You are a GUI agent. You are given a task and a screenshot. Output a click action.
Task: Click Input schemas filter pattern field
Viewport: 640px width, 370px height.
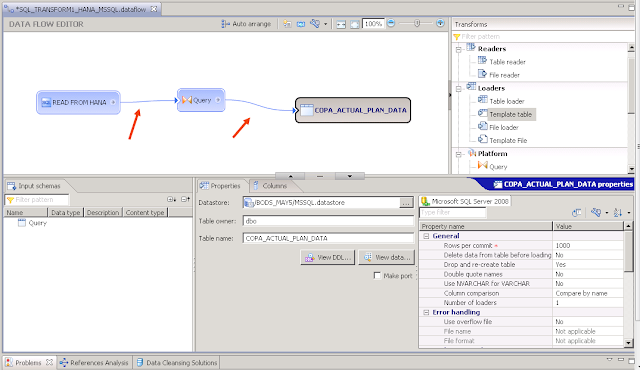tap(37, 199)
